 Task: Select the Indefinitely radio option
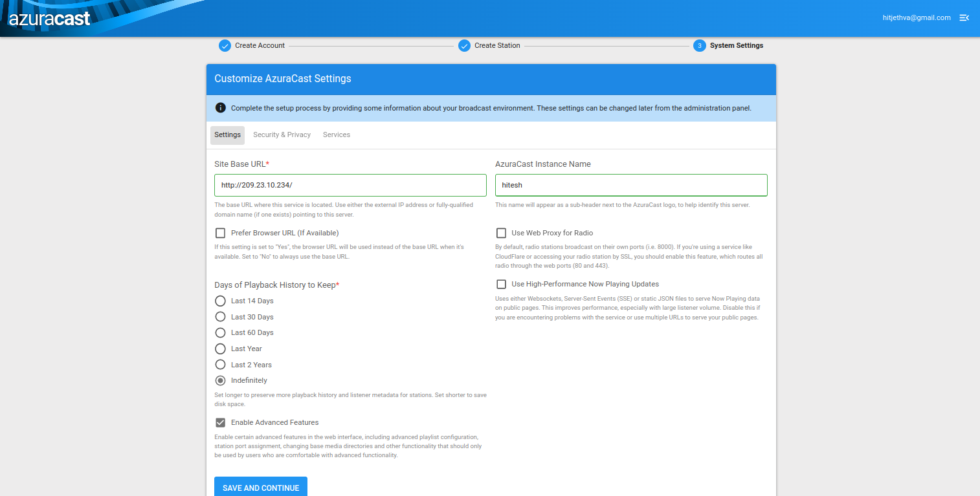click(220, 380)
